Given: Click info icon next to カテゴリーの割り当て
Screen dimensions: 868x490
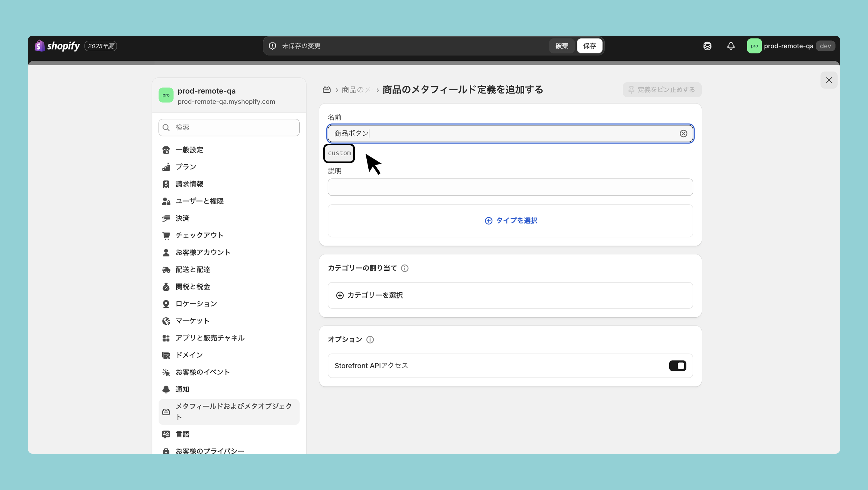Looking at the screenshot, I should point(405,268).
